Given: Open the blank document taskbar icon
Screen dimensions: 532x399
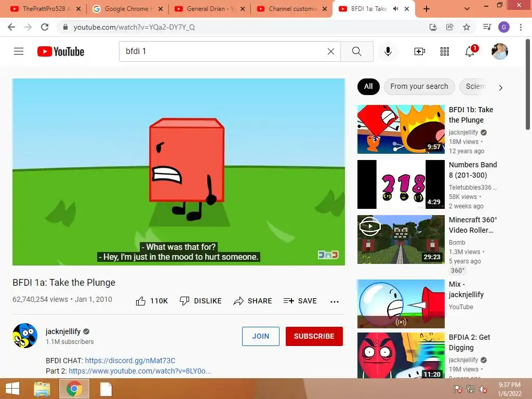Looking at the screenshot, I should tap(106, 389).
